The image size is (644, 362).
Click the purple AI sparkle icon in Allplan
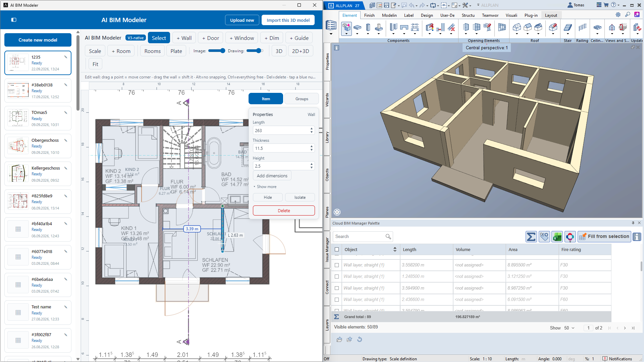637,15
